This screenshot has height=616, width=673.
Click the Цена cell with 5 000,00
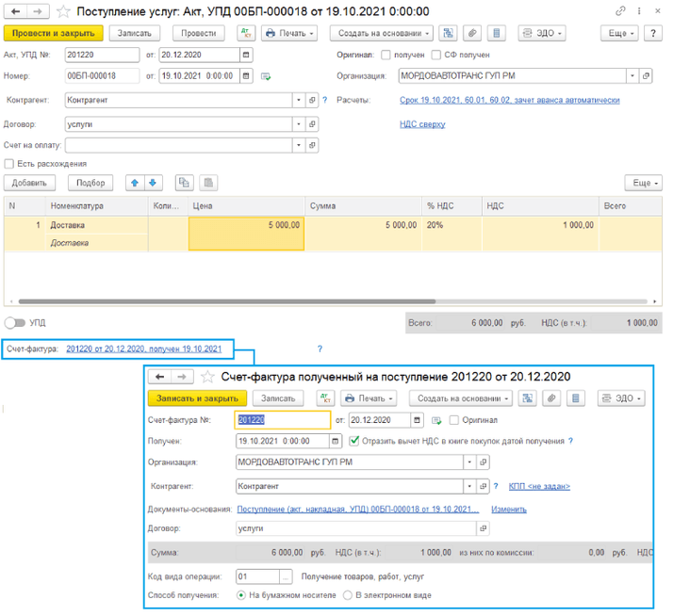246,226
